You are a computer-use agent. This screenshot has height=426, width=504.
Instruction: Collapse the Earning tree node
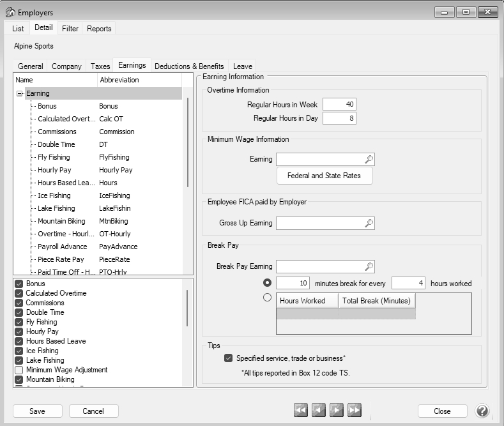[x=19, y=94]
